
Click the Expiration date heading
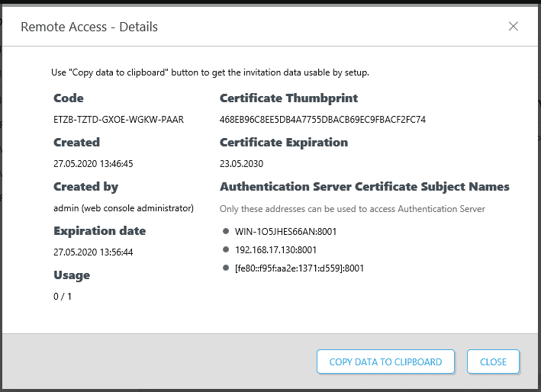coord(99,231)
